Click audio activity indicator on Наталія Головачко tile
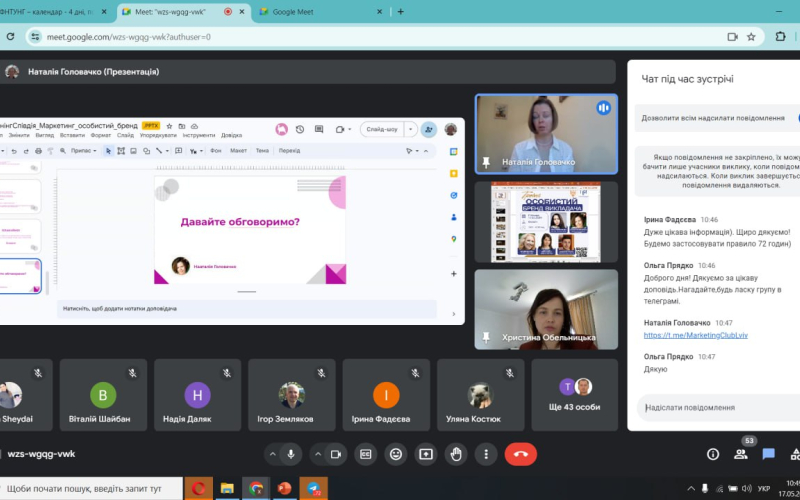This screenshot has height=500, width=800. coord(604,108)
